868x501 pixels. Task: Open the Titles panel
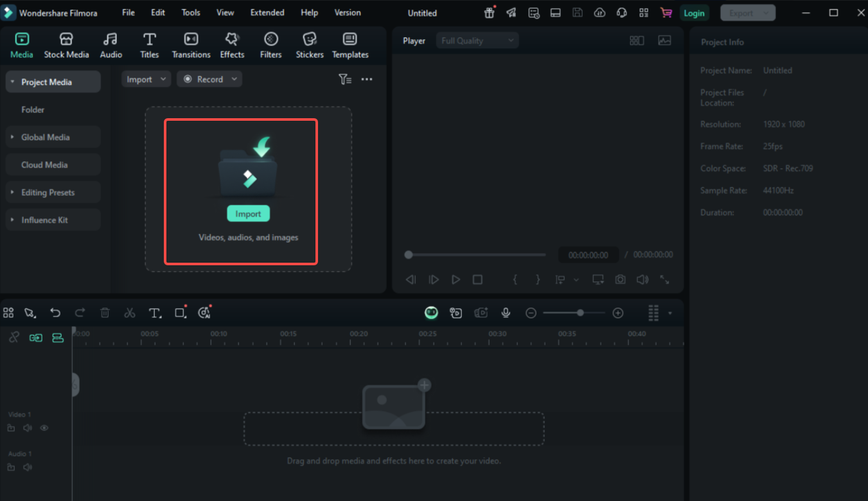pyautogui.click(x=149, y=44)
